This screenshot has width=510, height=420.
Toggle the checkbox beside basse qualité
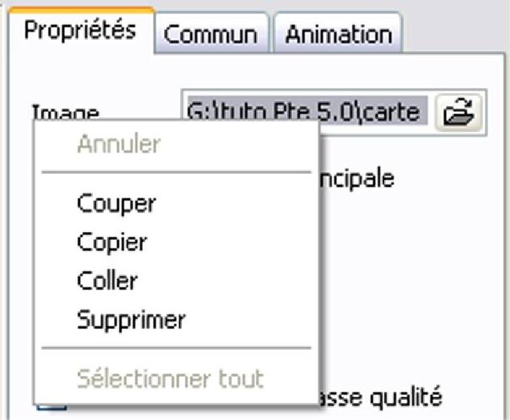click(x=52, y=408)
